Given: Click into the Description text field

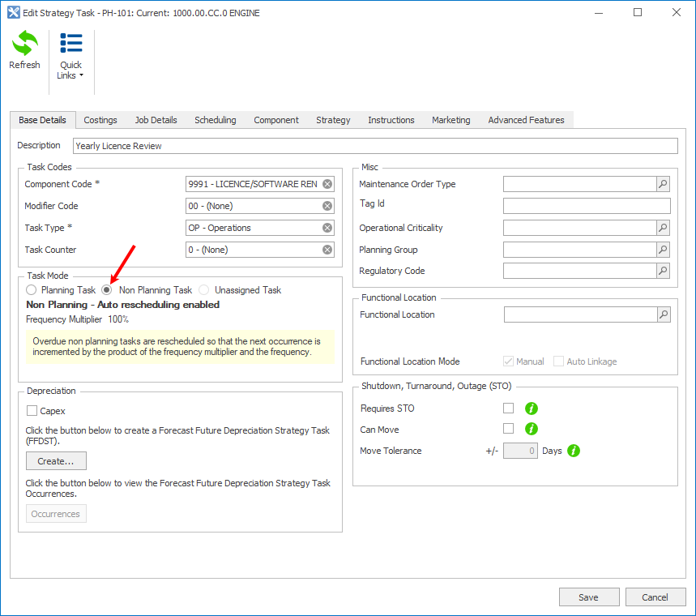Looking at the screenshot, I should tap(375, 146).
